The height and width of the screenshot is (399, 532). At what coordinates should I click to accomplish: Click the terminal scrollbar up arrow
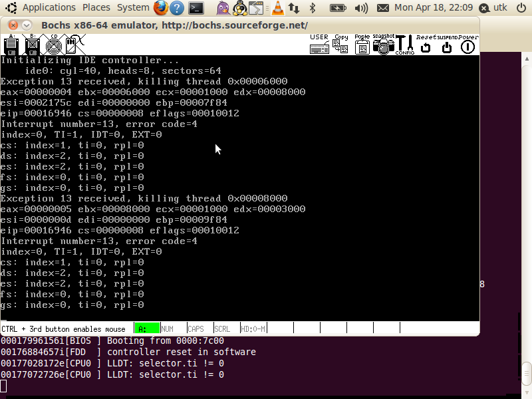click(x=527, y=59)
